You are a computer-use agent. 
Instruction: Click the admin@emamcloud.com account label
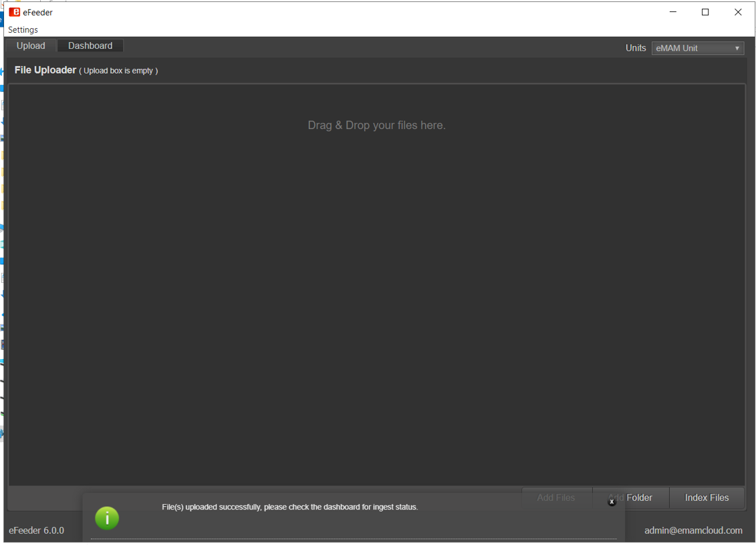[x=693, y=530]
